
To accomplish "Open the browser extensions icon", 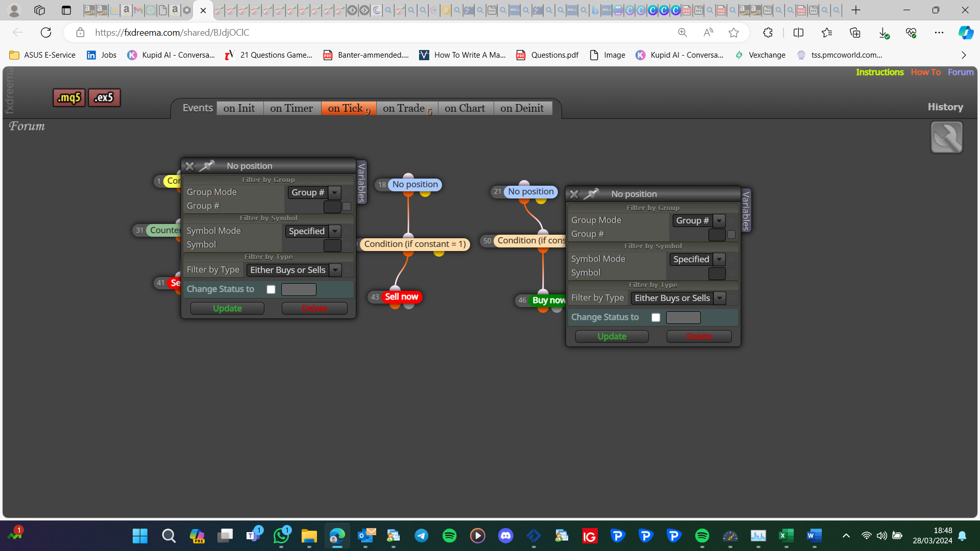I will [768, 33].
